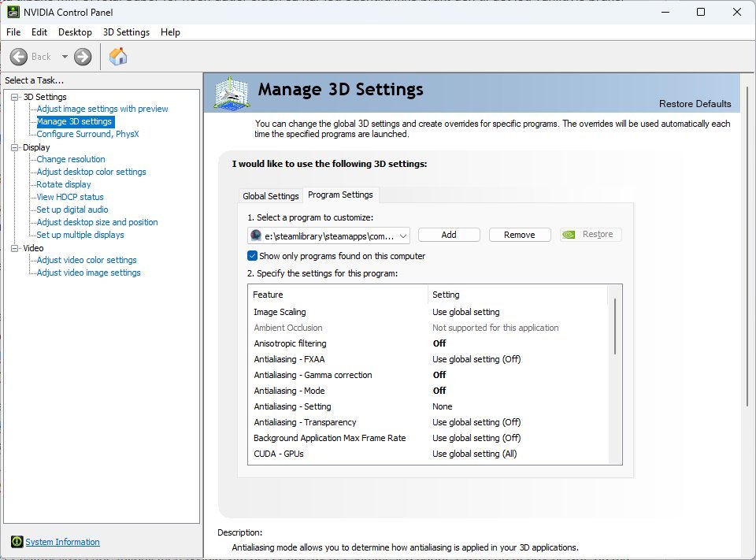Open the Desktop menu
The height and width of the screenshot is (560, 756).
(75, 32)
